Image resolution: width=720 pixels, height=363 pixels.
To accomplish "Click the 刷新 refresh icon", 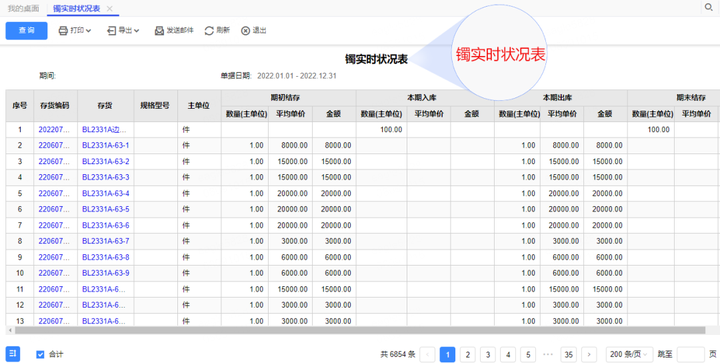I will click(209, 31).
